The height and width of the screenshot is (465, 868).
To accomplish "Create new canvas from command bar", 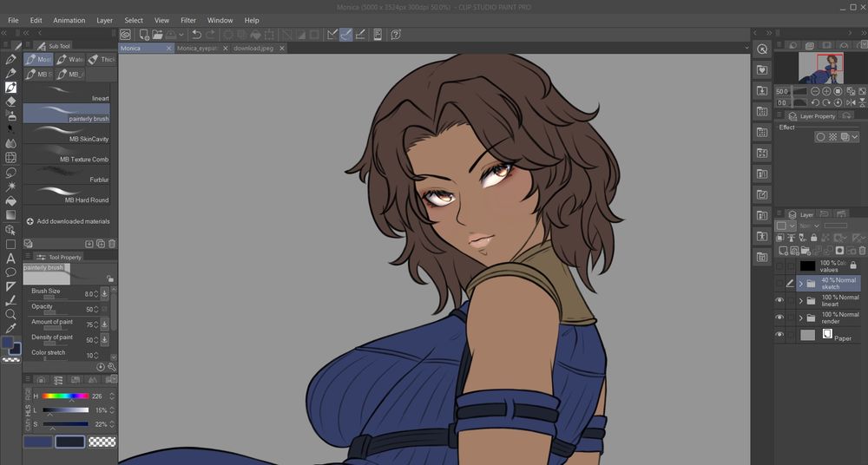I will [x=144, y=35].
